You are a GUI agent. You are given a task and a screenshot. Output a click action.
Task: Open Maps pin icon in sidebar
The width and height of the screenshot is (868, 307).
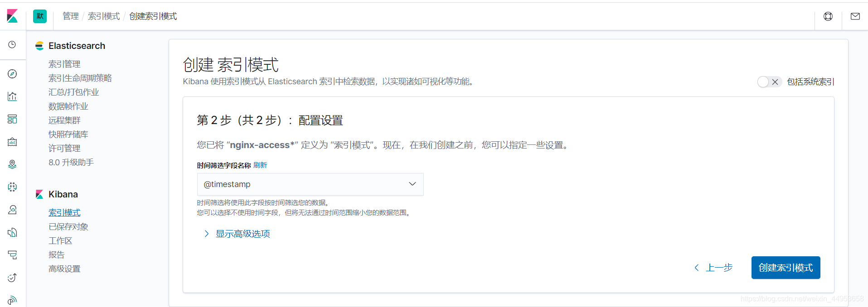pyautogui.click(x=12, y=164)
